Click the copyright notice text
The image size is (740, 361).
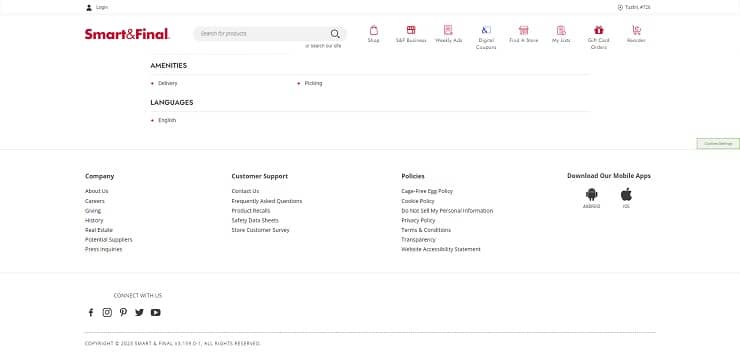172,344
